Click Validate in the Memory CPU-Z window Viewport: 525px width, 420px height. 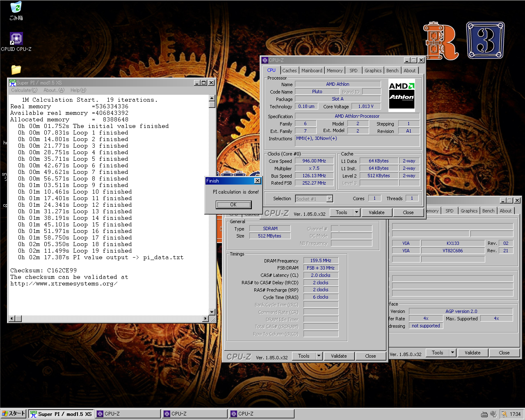[339, 356]
